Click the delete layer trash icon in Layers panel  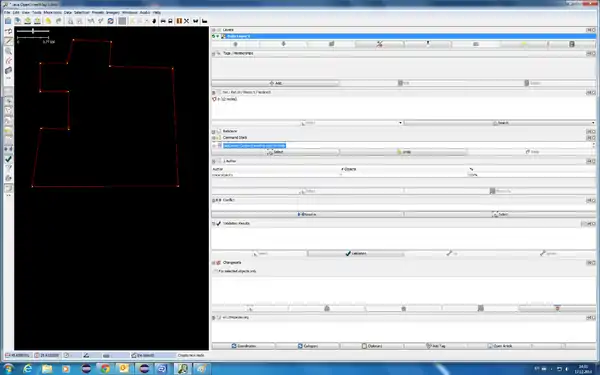point(572,44)
